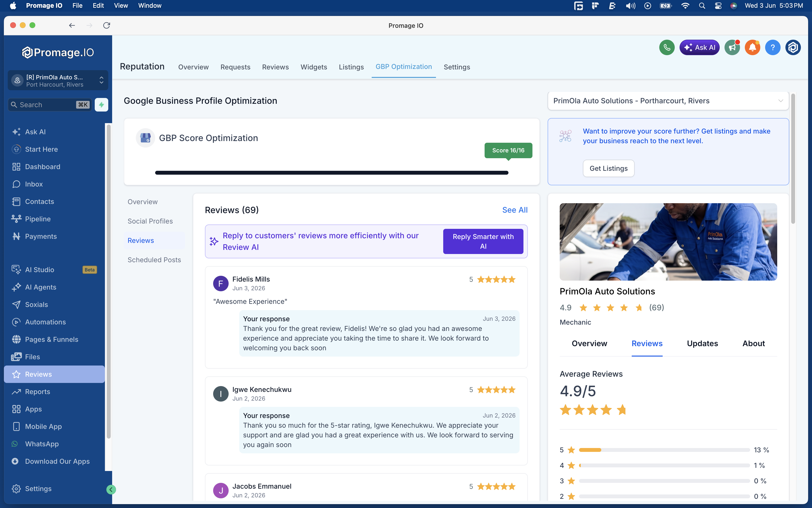
Task: Click the 4-star rating distribution bar
Action: [664, 465]
